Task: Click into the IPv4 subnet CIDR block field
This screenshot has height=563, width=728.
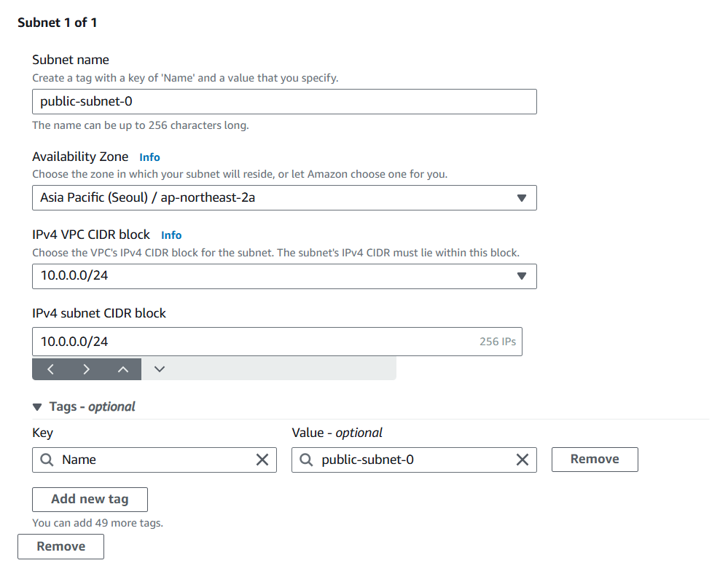Action: 248,341
